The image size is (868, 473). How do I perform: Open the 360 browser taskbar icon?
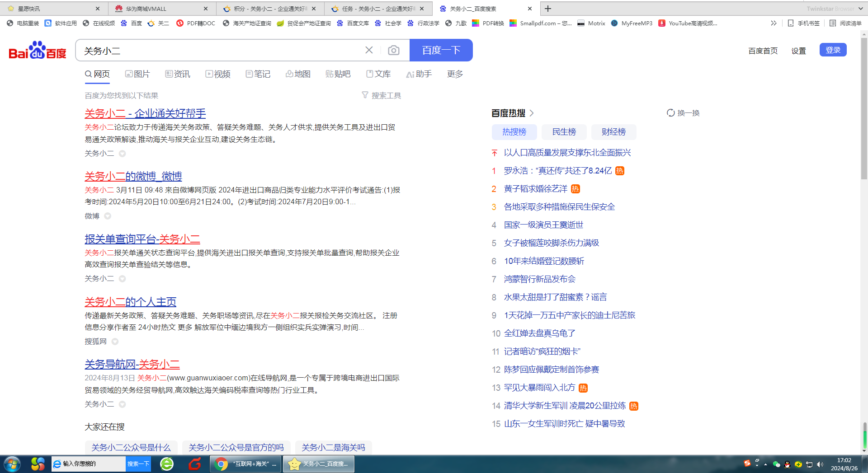pyautogui.click(x=167, y=464)
